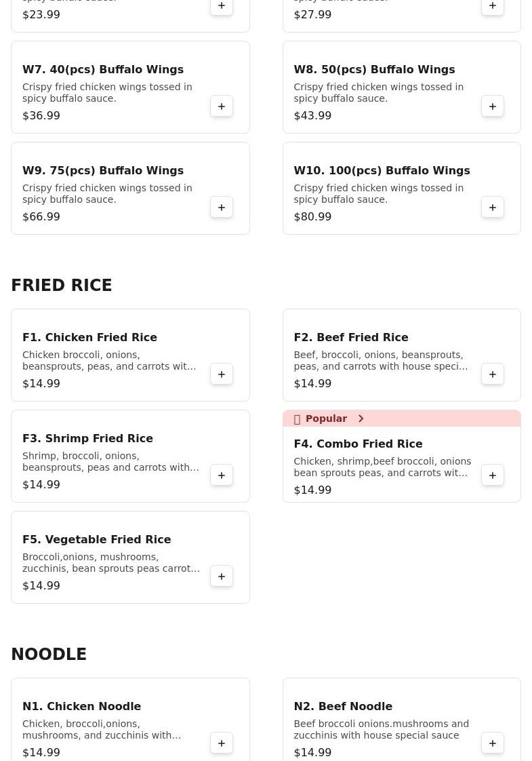This screenshot has width=532, height=761.
Task: Expand the Popular badge chevron
Action: (361, 418)
